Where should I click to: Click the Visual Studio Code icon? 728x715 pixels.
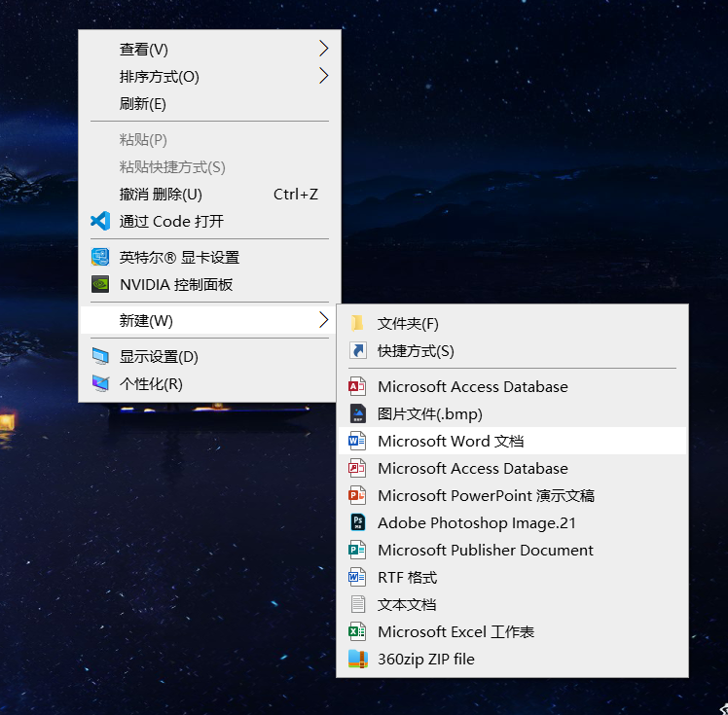(x=100, y=221)
